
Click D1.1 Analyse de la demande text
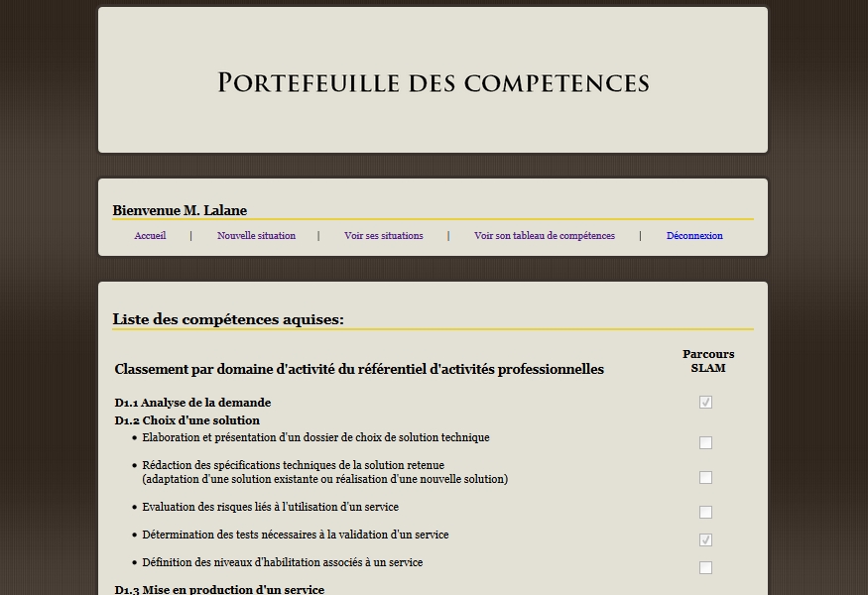coord(192,403)
